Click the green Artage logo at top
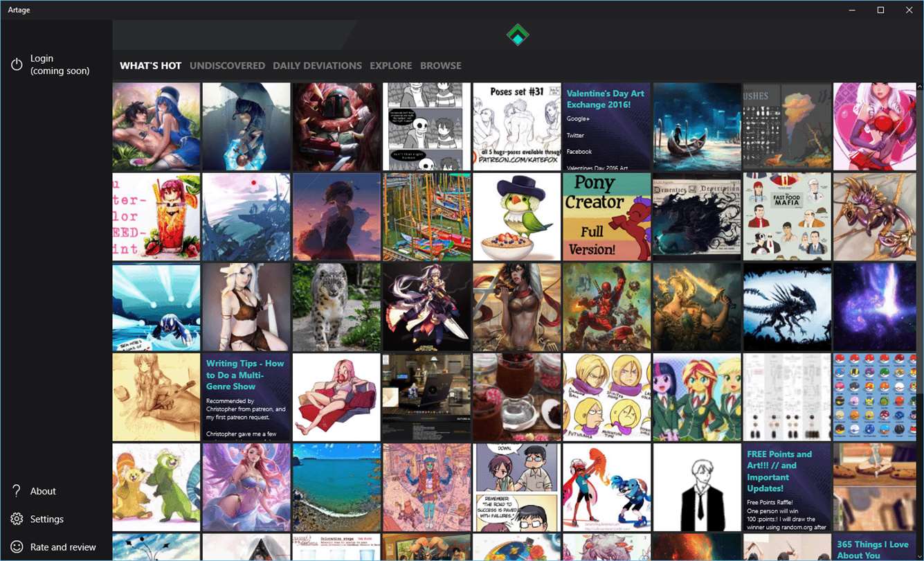924x561 pixels. pos(518,35)
